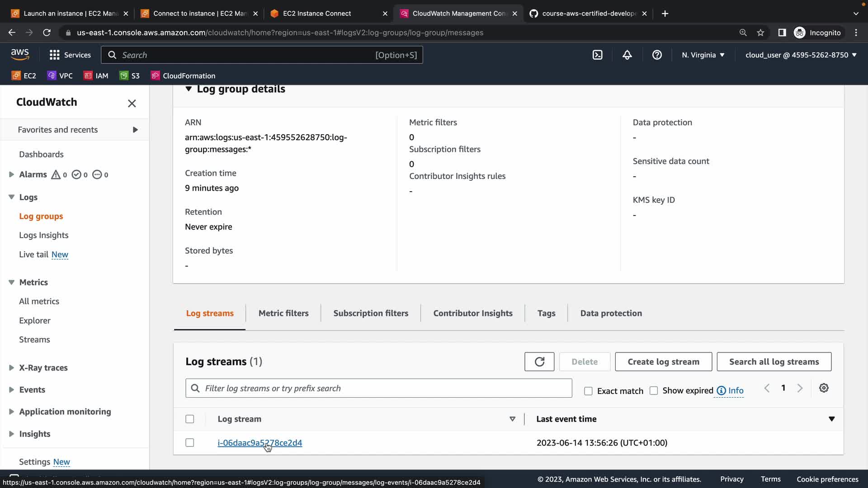Image resolution: width=868 pixels, height=488 pixels.
Task: Open the Services grid menu icon
Action: click(55, 55)
